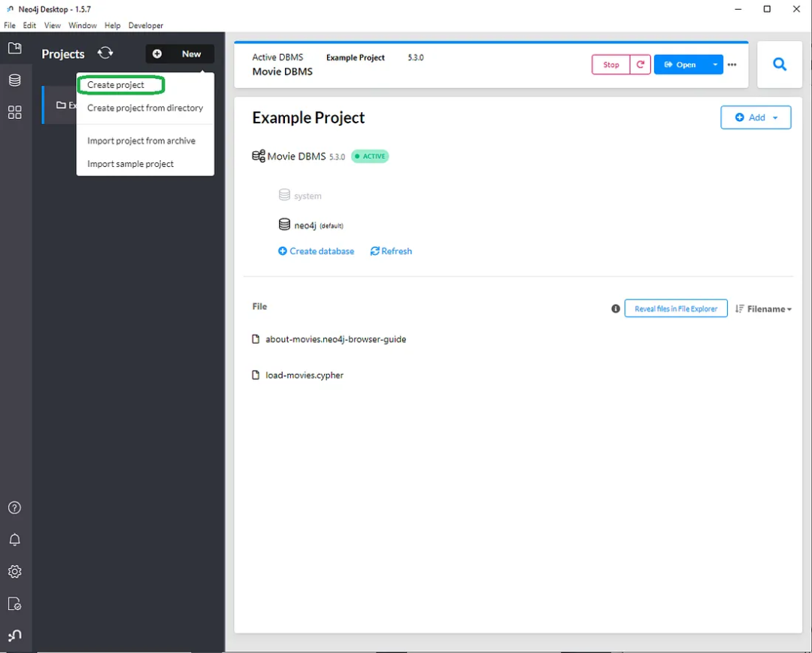
Task: Click the magnifier search icon
Action: click(780, 64)
